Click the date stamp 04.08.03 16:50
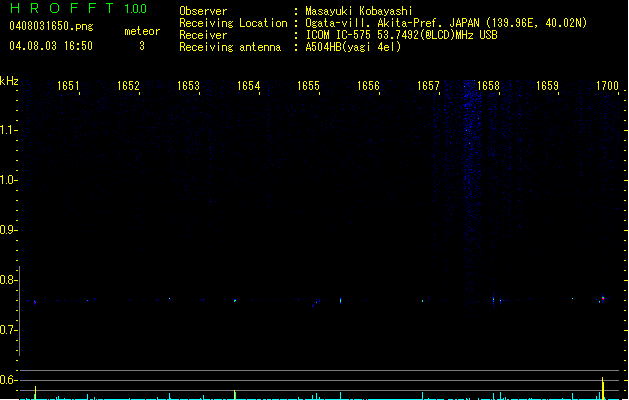Screen dimensions: 629x400 coord(51,46)
